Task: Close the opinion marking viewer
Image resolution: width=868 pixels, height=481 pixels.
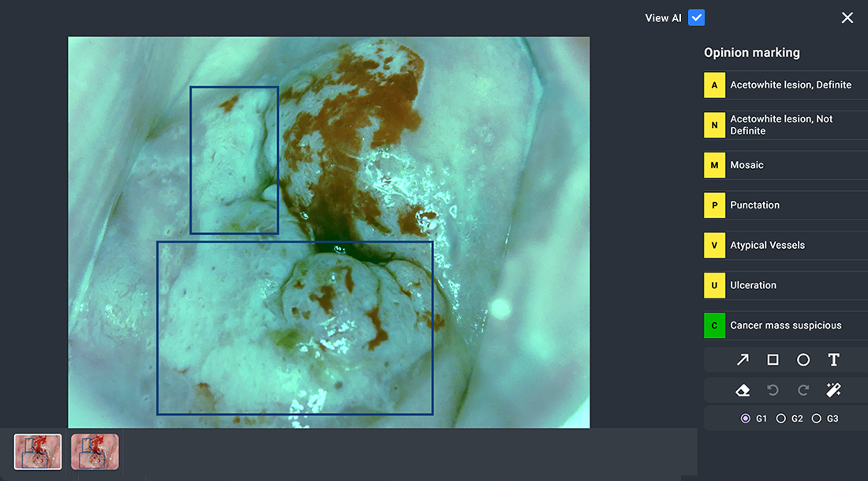Action: (x=847, y=17)
